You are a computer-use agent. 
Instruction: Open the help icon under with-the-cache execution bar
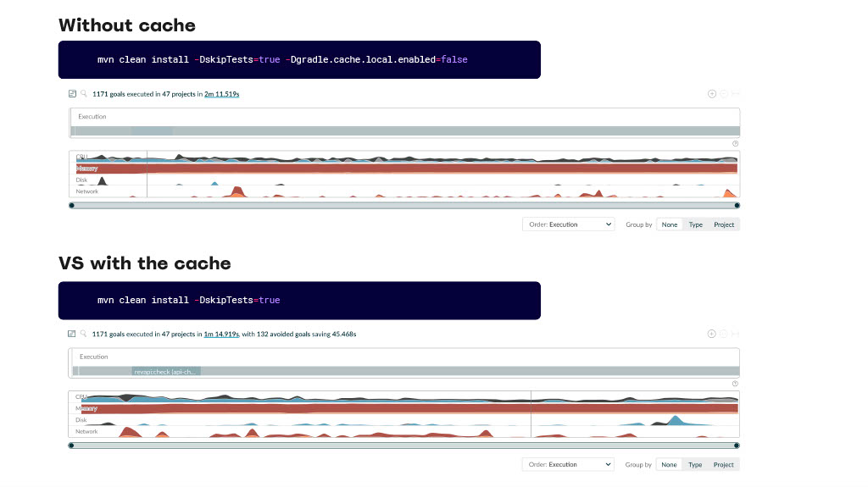735,384
